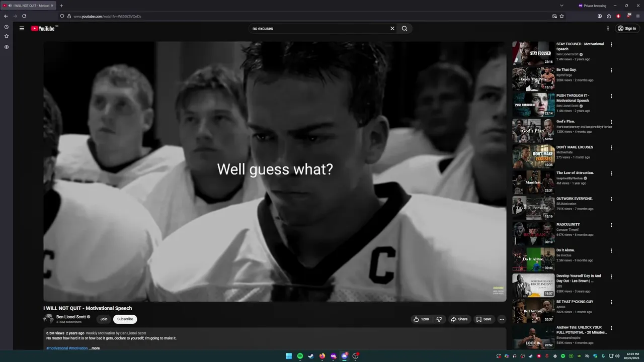This screenshot has height=362, width=644.
Task: Switch to the 'I WILL NOT QUIT' browser tab
Action: 28,6
